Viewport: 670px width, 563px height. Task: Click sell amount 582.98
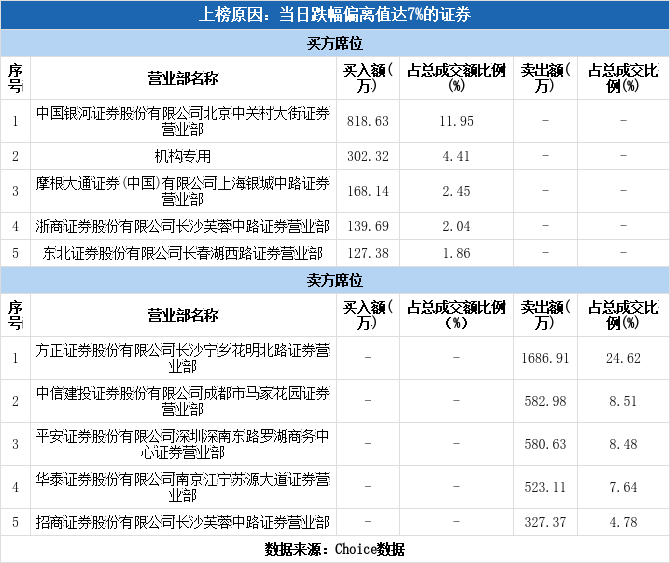pyautogui.click(x=545, y=402)
